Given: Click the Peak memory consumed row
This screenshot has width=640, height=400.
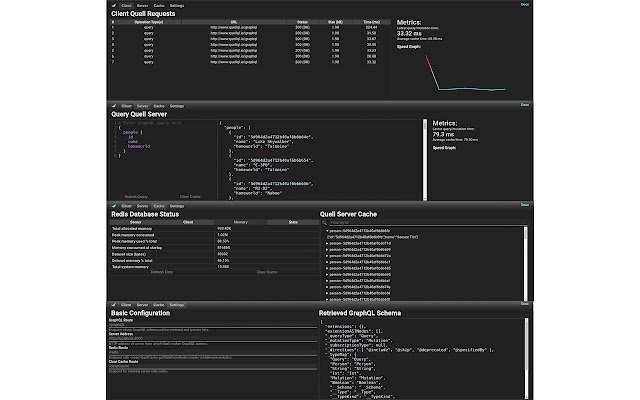Looking at the screenshot, I should (x=214, y=235).
